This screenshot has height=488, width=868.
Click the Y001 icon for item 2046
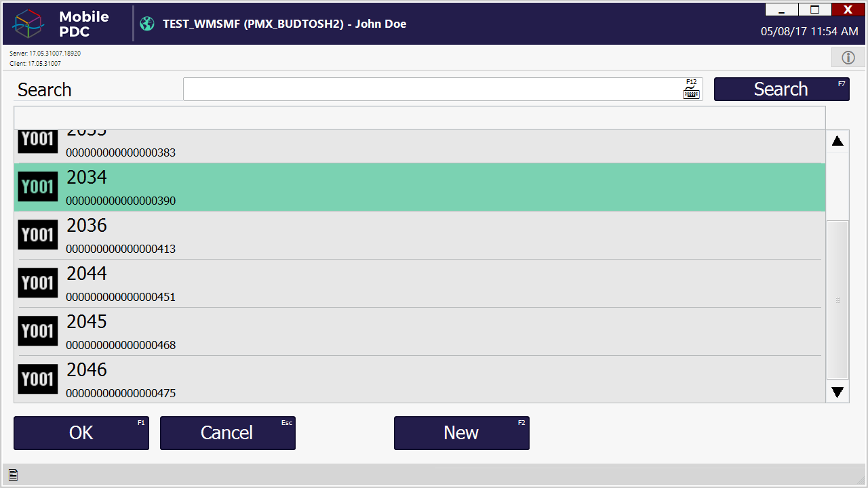[x=38, y=380]
